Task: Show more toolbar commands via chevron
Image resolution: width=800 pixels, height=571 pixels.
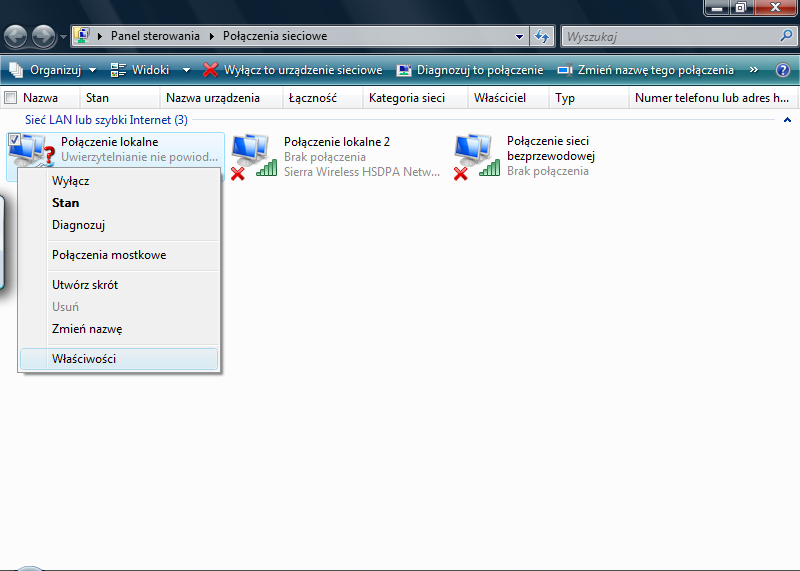Action: [754, 71]
